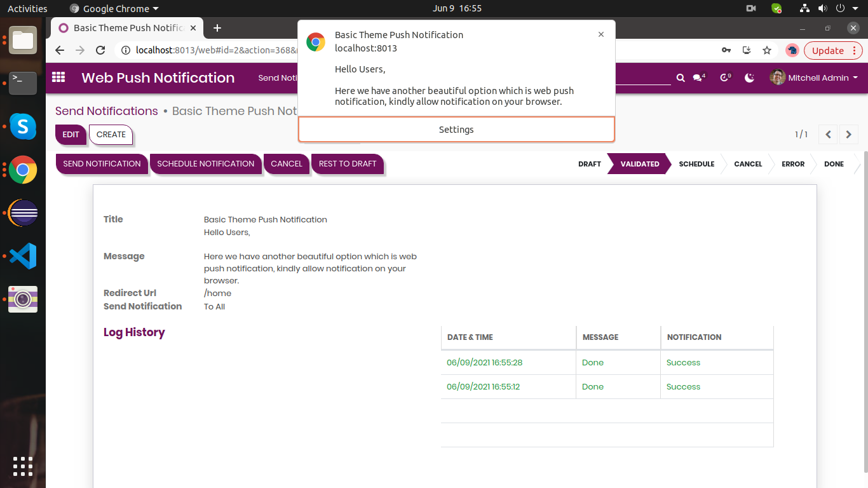Click the Send Notification button

(102, 163)
